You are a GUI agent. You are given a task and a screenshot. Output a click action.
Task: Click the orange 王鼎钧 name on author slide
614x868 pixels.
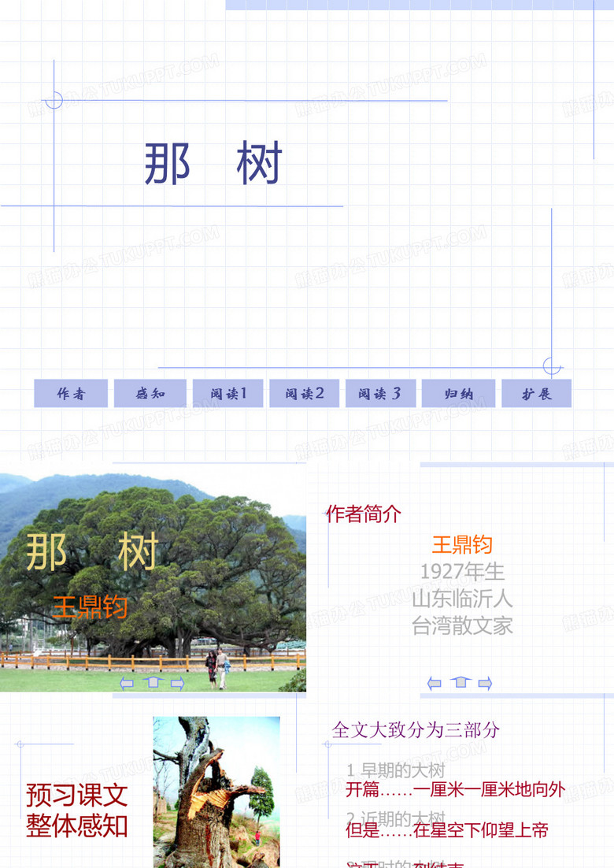point(462,545)
